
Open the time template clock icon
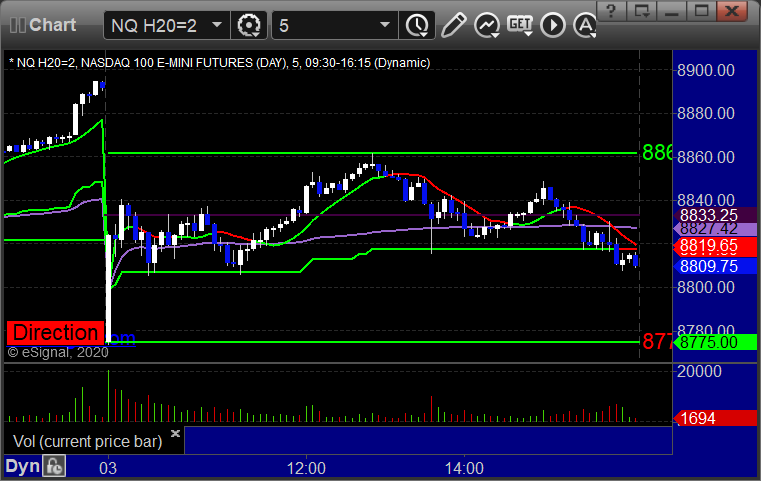tap(417, 25)
